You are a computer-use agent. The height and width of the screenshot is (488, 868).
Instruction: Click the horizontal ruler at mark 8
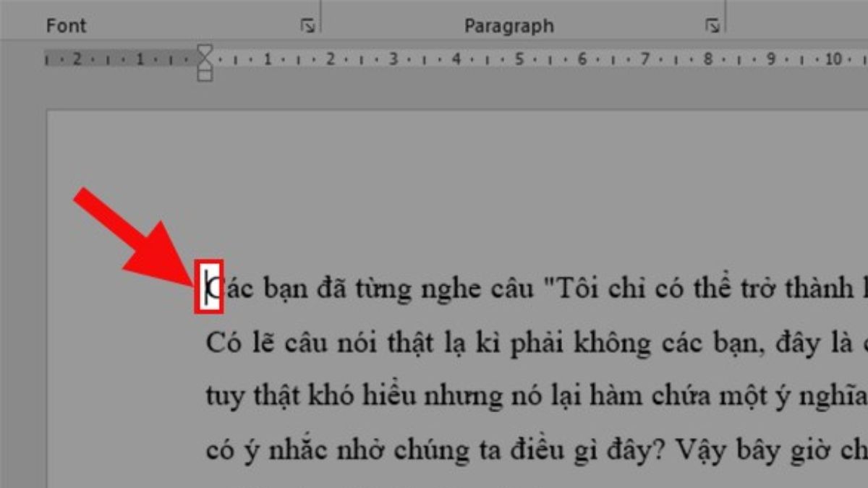pyautogui.click(x=708, y=59)
